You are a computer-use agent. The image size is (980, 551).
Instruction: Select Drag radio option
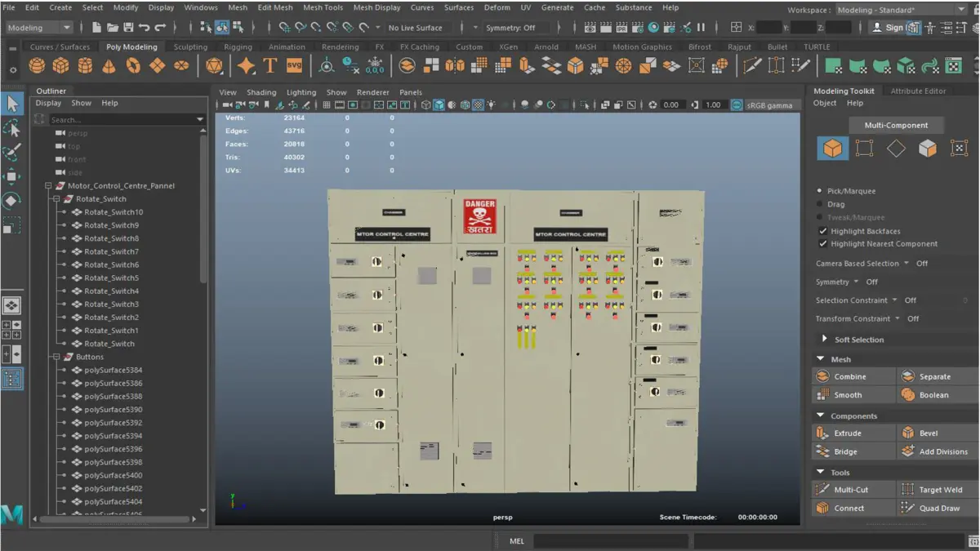[x=820, y=204]
